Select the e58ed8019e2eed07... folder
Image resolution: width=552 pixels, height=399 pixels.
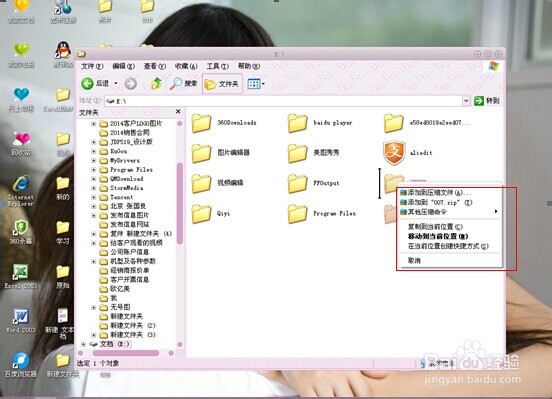(427, 123)
